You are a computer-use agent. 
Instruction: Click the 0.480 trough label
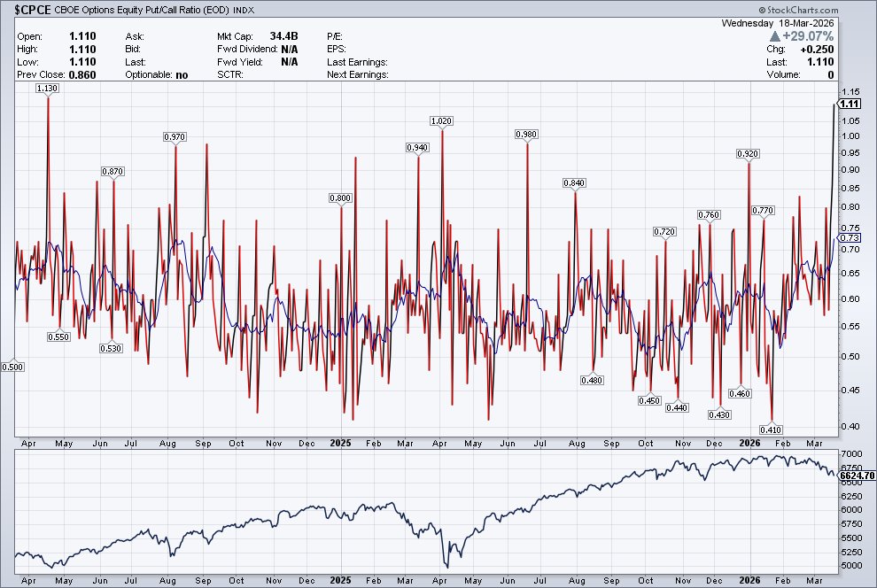pos(592,380)
